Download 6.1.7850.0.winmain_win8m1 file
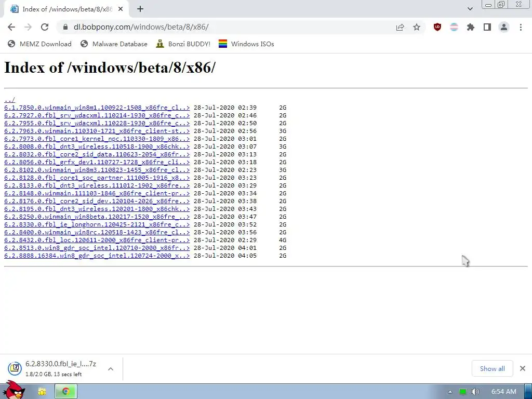The image size is (532, 399). [97, 108]
